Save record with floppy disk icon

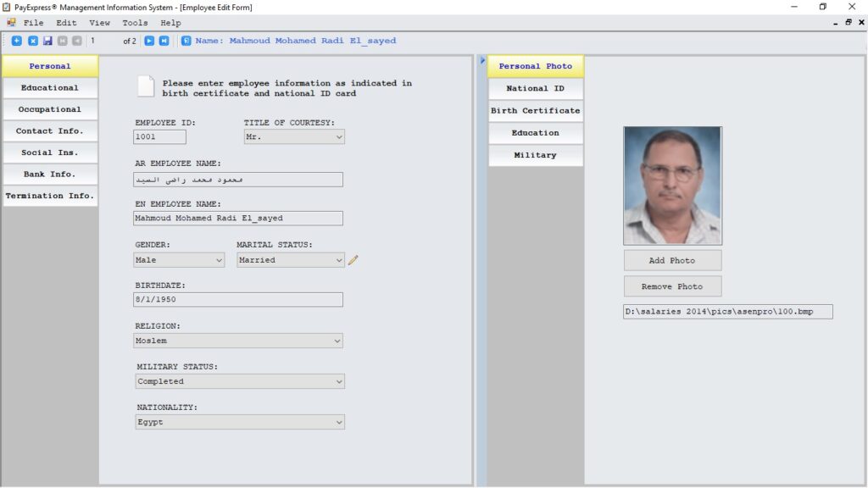pos(47,41)
